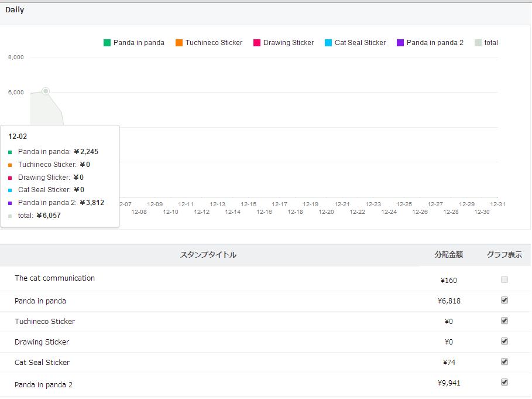The height and width of the screenshot is (399, 532).
Task: Click the orange Tuchineco Sticker legend swatch
Action: click(179, 43)
